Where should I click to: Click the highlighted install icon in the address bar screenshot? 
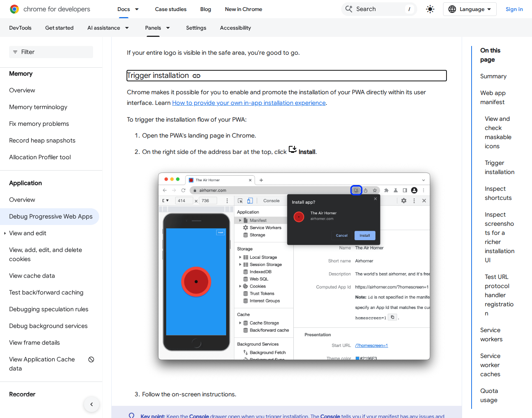[356, 190]
